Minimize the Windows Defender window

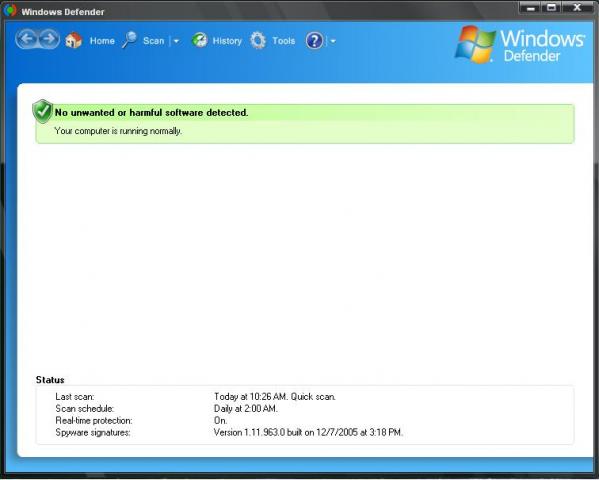tap(530, 7)
